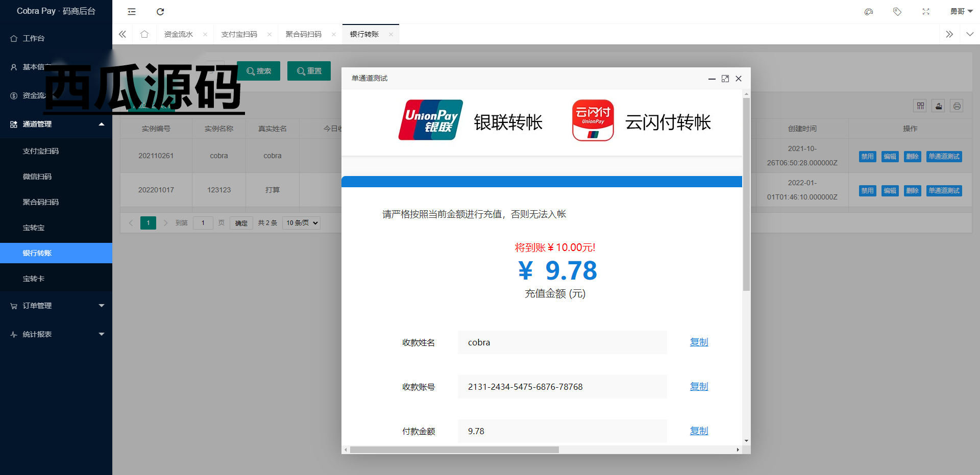Expand the 订单管理 sidebar group
Screen dimensions: 980x475
pos(56,306)
